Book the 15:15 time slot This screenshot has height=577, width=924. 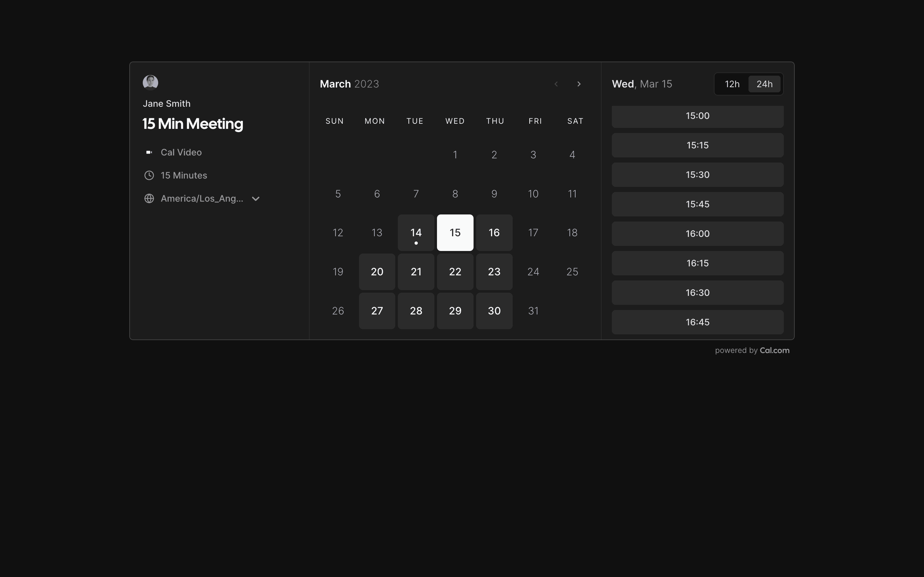(x=697, y=146)
